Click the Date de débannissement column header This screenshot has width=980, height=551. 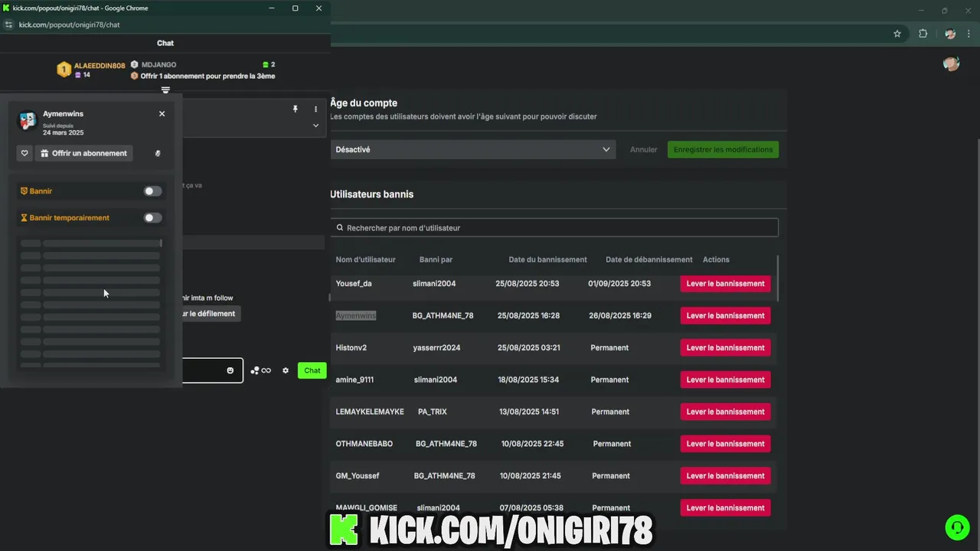click(648, 259)
